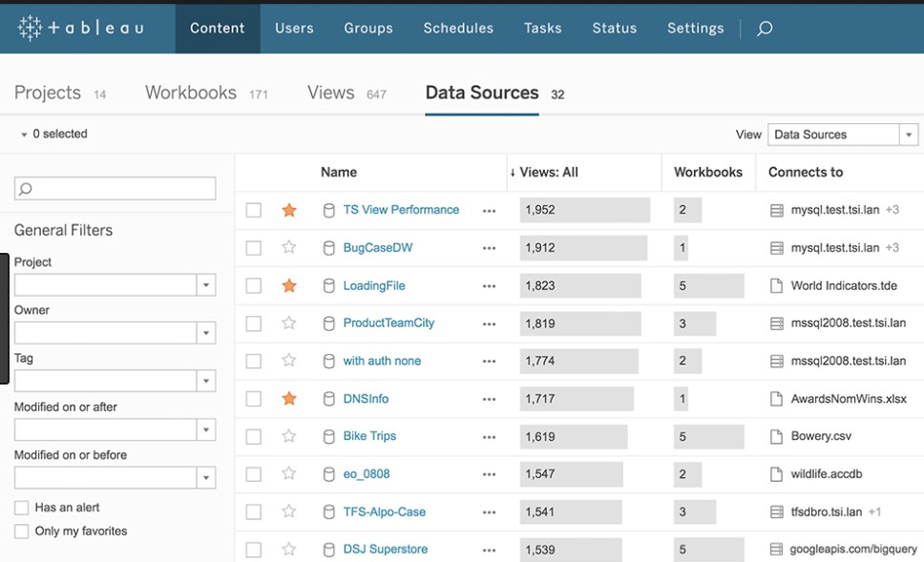Click the Tableau logo icon

coord(29,28)
